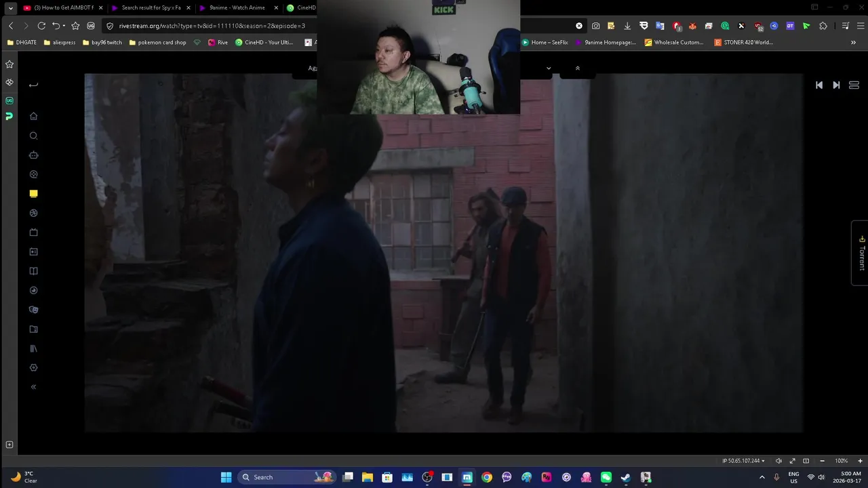Open the aliexpress bookmark folder
Screen dimensions: 868x488
59,42
